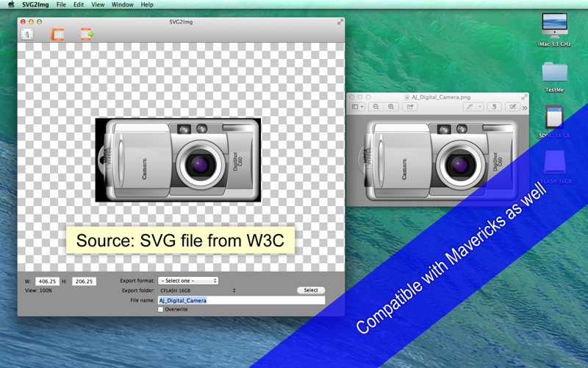
Task: Click the File name field AJ_Digital_Camera
Action: pyautogui.click(x=242, y=300)
